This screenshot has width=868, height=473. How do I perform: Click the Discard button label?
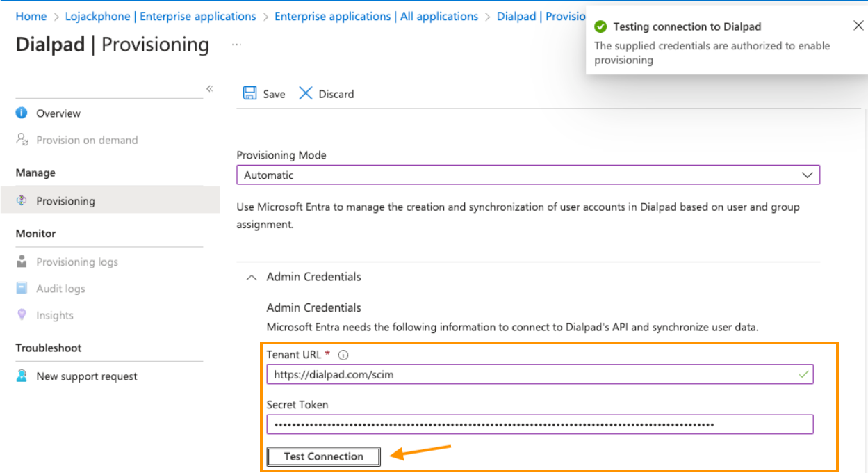click(x=336, y=94)
